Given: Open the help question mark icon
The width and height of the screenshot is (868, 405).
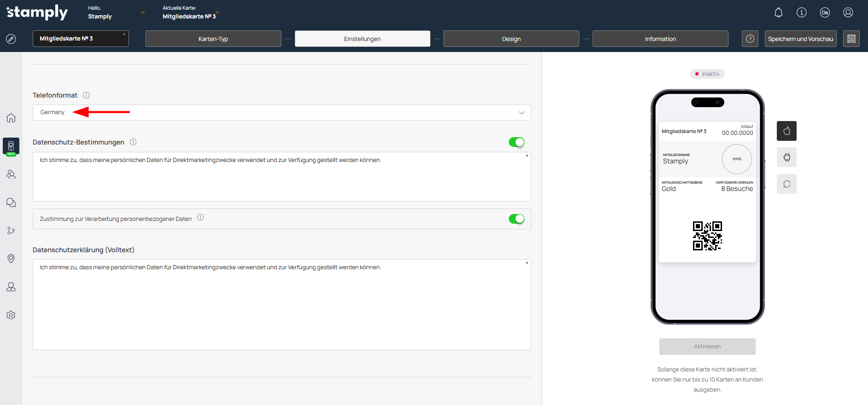Looking at the screenshot, I should 750,39.
